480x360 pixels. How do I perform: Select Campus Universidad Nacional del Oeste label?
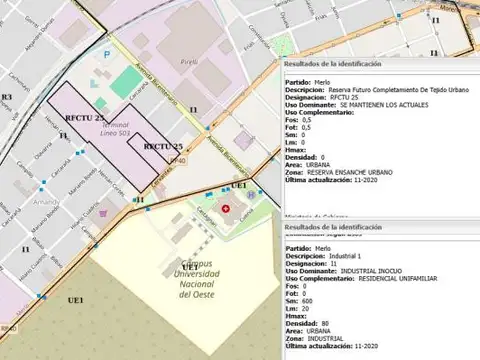(x=197, y=279)
